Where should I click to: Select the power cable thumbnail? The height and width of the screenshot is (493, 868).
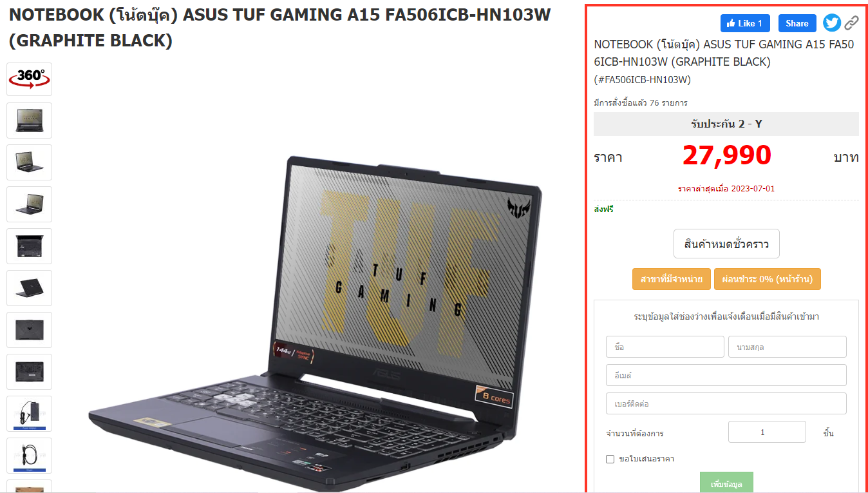coord(29,456)
